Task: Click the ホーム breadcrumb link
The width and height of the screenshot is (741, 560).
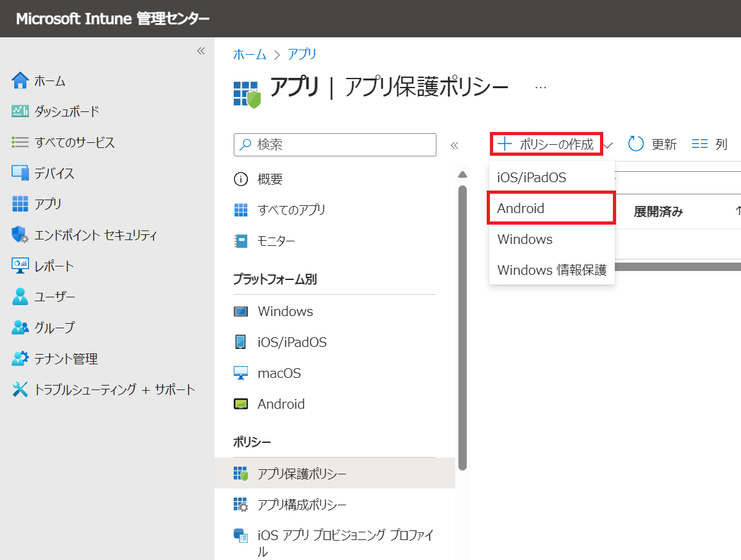Action: click(x=250, y=54)
